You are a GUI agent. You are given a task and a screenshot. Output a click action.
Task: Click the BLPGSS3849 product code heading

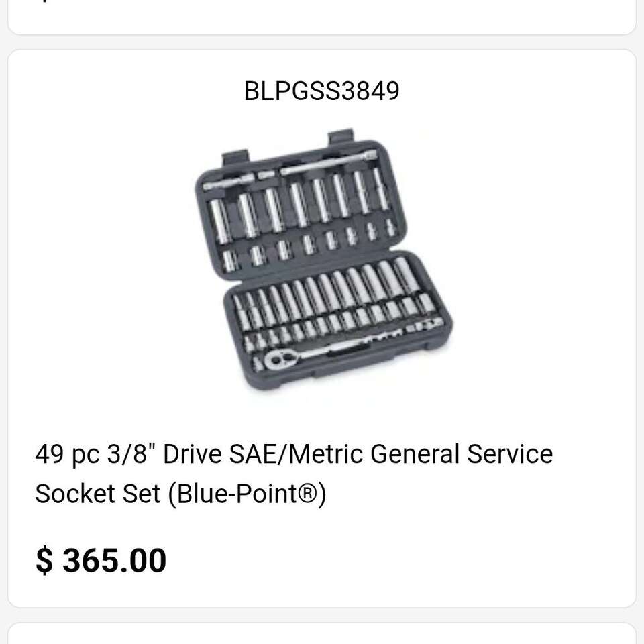(x=322, y=89)
